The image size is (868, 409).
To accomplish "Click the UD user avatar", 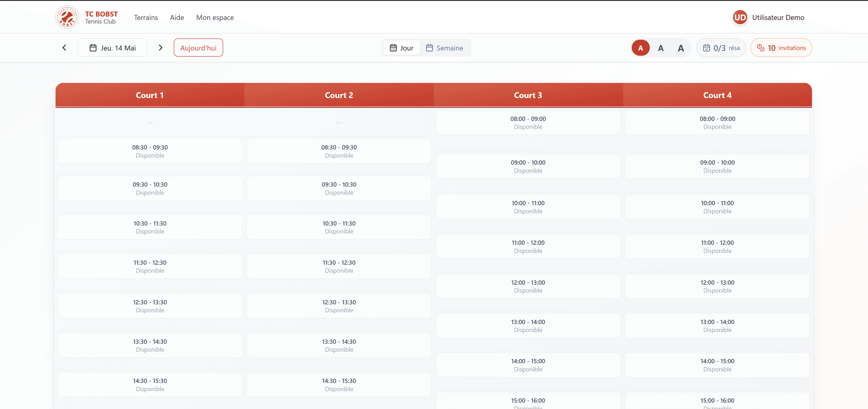I will point(740,17).
